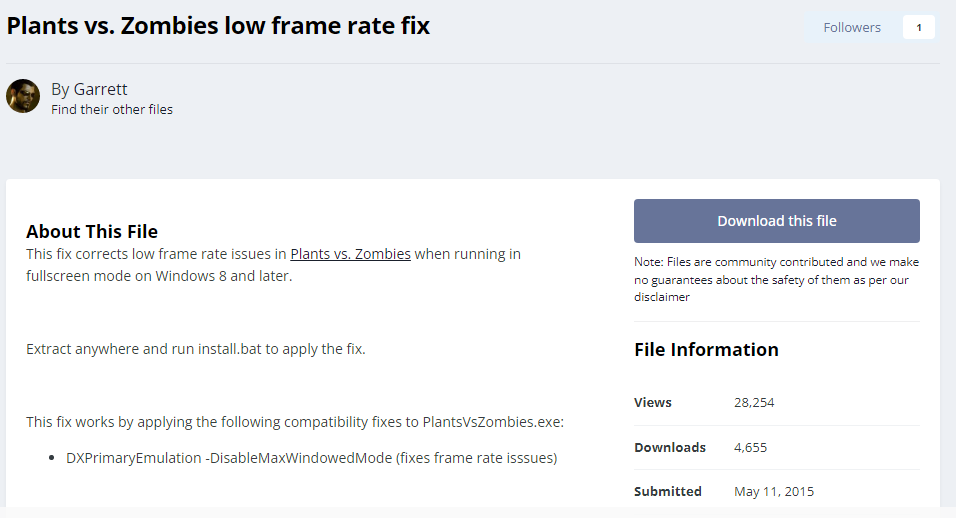Viewport: 956px width, 518px height.
Task: Click the DXPrimaryEmulation bullet item
Action: [311, 458]
